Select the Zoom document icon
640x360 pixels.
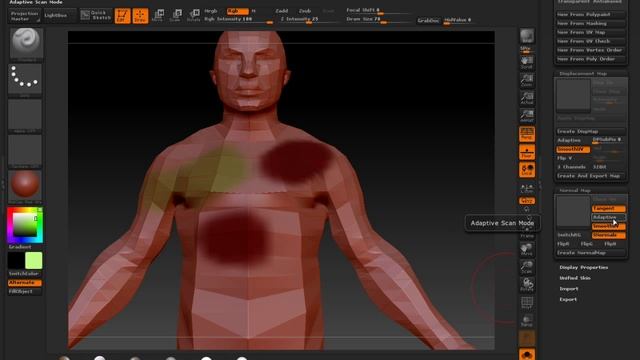tap(527, 80)
